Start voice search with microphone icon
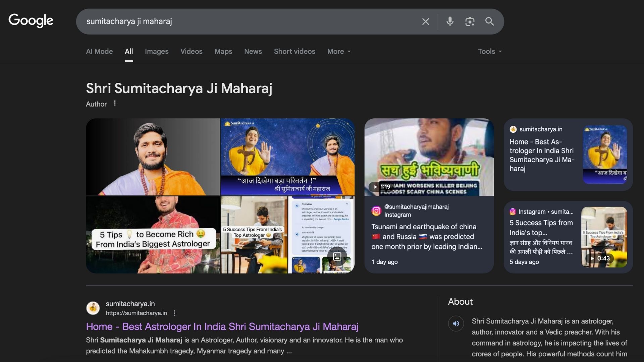The height and width of the screenshot is (362, 644). [x=450, y=22]
